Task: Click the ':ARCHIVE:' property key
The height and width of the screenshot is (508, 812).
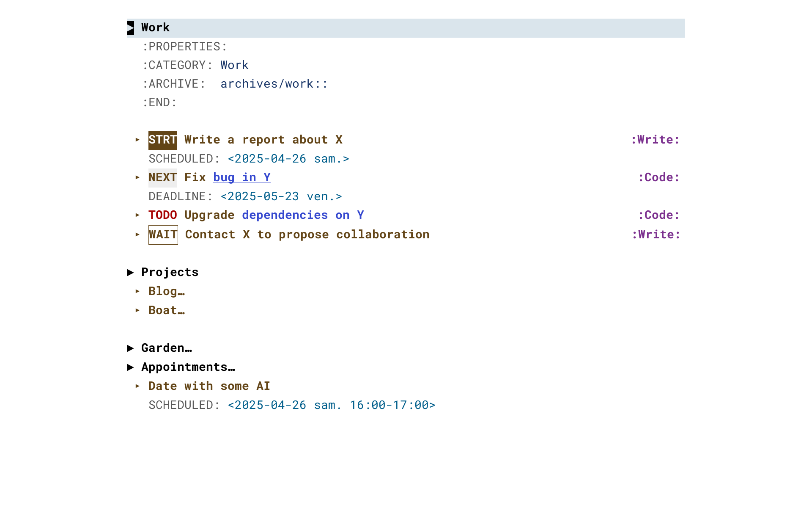Action: point(174,84)
